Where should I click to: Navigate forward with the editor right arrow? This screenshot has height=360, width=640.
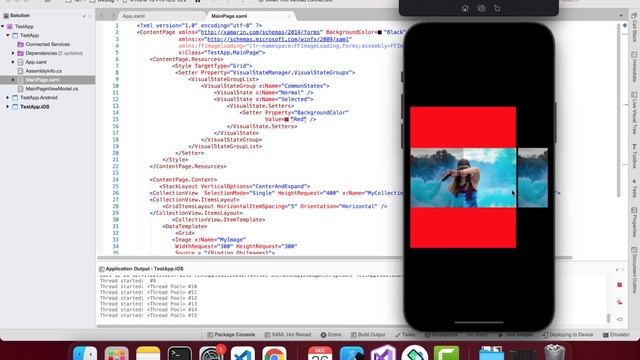pyautogui.click(x=113, y=16)
